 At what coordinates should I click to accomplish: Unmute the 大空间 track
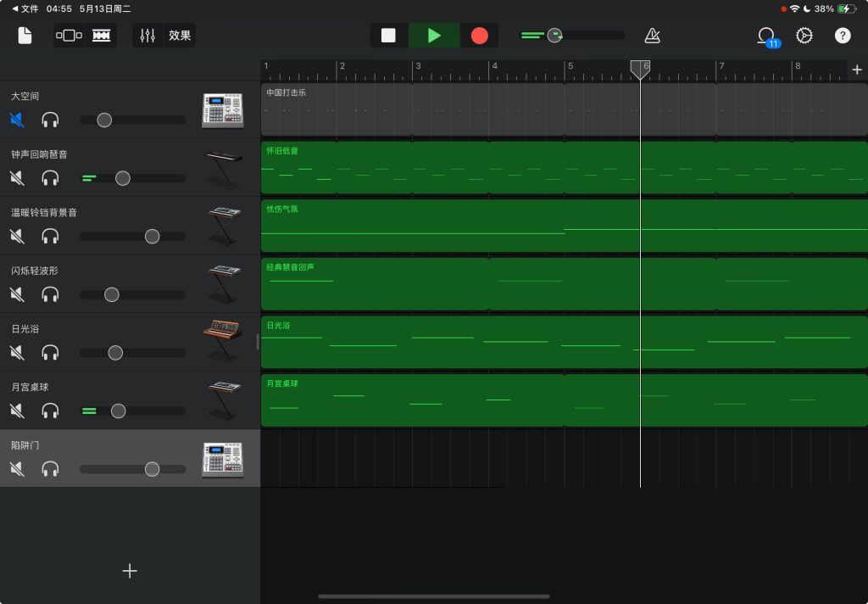tap(17, 120)
